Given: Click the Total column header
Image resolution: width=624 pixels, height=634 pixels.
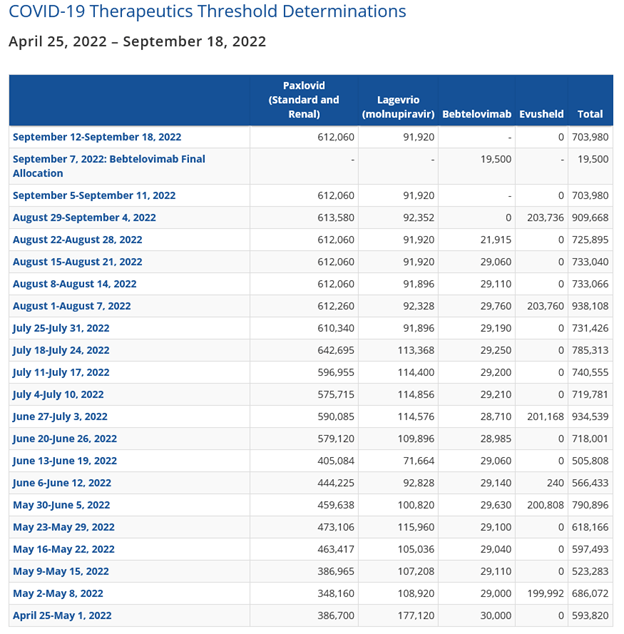Looking at the screenshot, I should coord(590,114).
